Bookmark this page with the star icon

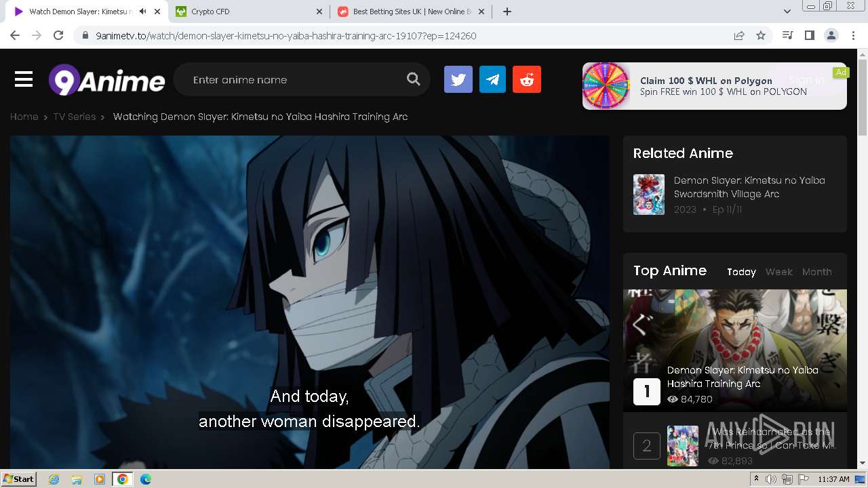(x=761, y=36)
